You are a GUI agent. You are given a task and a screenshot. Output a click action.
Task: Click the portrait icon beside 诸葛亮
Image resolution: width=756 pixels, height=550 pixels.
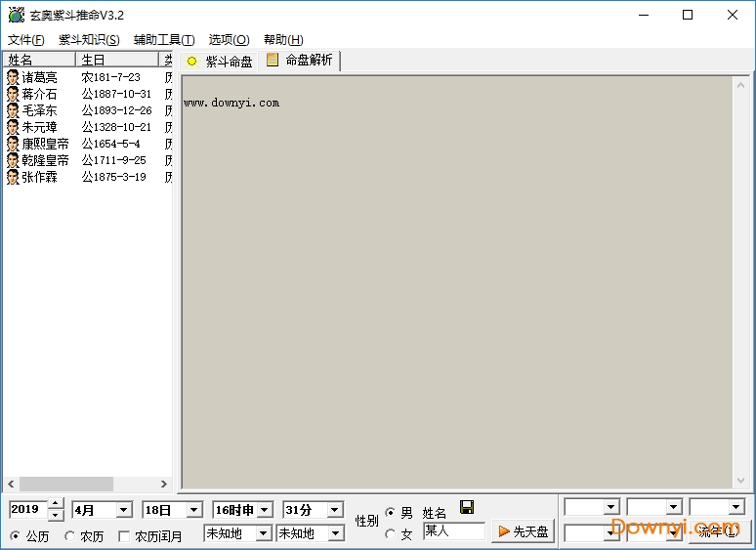(13, 77)
